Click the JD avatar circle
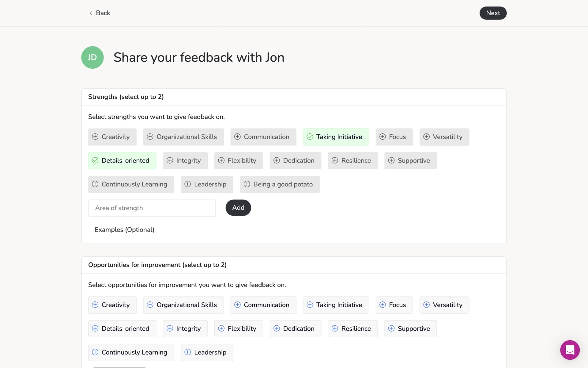Viewport: 588px width, 368px height. coord(92,57)
